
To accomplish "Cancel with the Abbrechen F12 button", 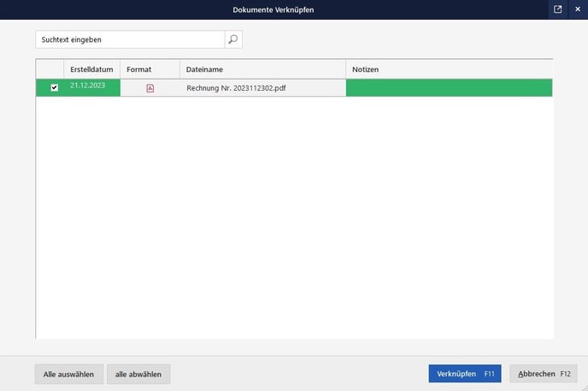I will [x=544, y=374].
